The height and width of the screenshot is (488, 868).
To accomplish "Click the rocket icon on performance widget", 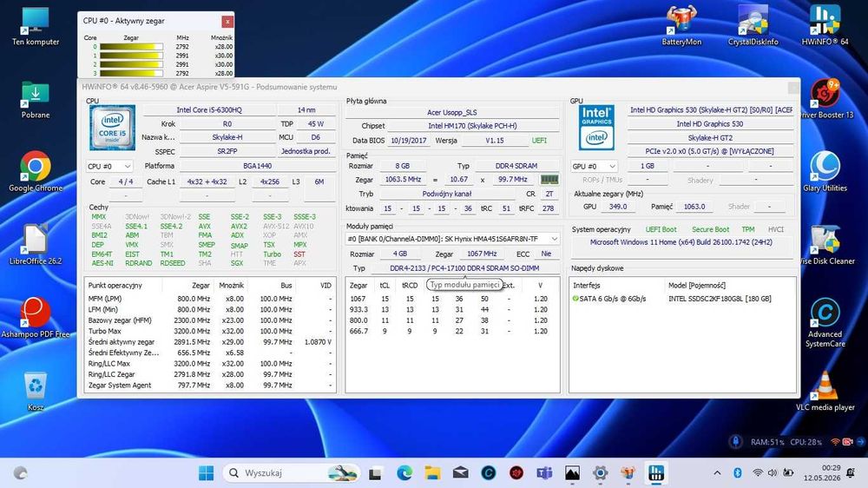I will 735,441.
